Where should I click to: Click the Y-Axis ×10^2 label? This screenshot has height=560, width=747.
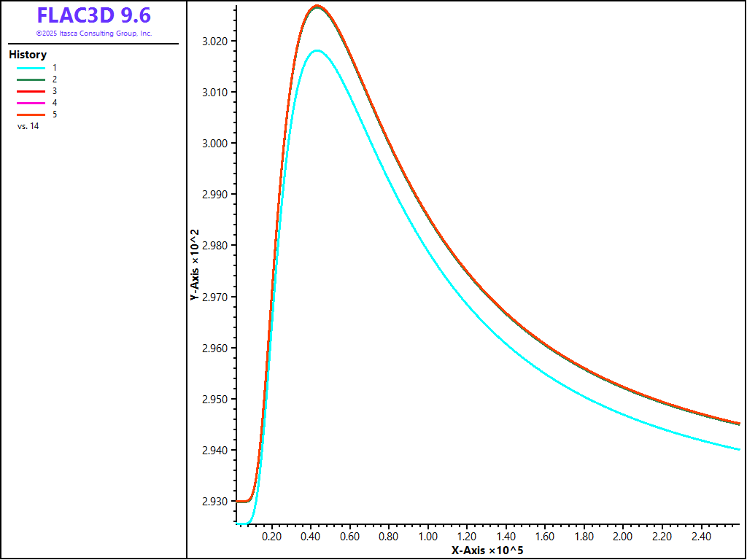(195, 265)
